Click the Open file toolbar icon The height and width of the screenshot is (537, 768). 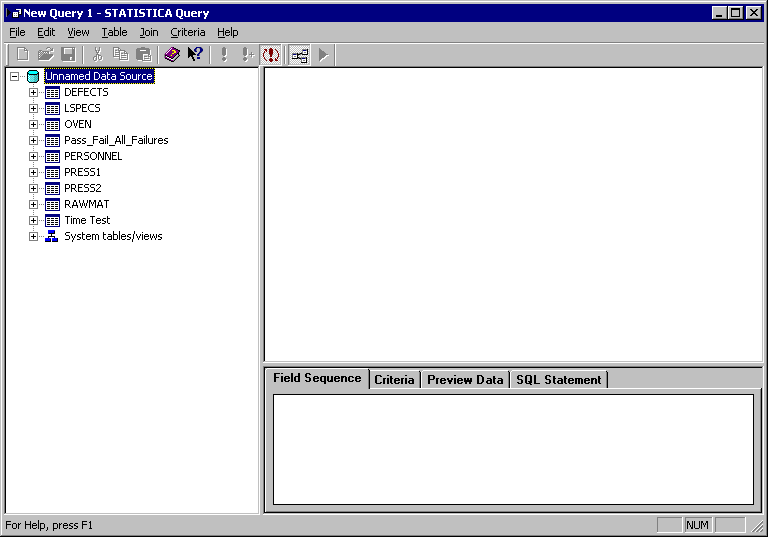tap(46, 54)
